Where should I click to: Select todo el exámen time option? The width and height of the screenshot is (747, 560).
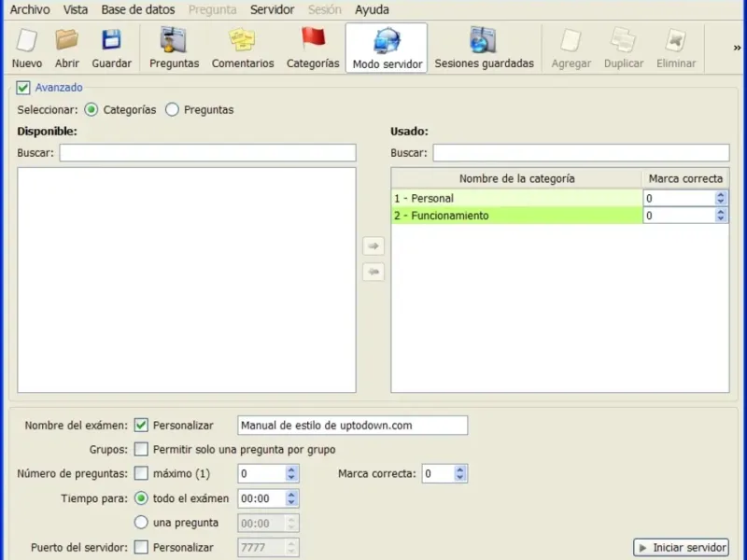141,498
